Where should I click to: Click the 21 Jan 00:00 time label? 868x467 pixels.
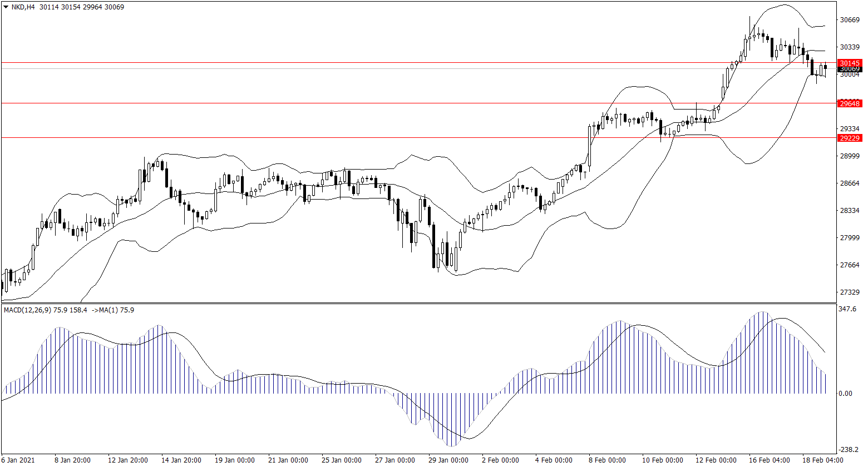(x=288, y=460)
